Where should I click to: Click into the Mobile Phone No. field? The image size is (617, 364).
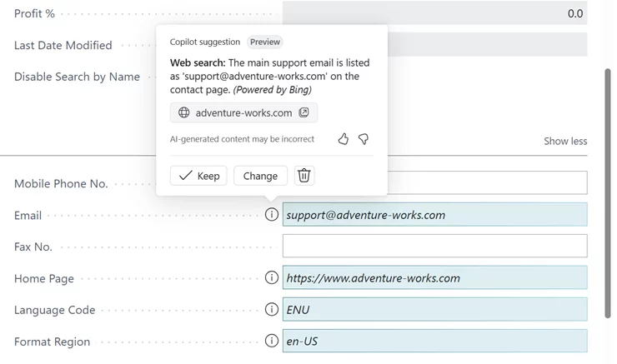click(x=487, y=183)
